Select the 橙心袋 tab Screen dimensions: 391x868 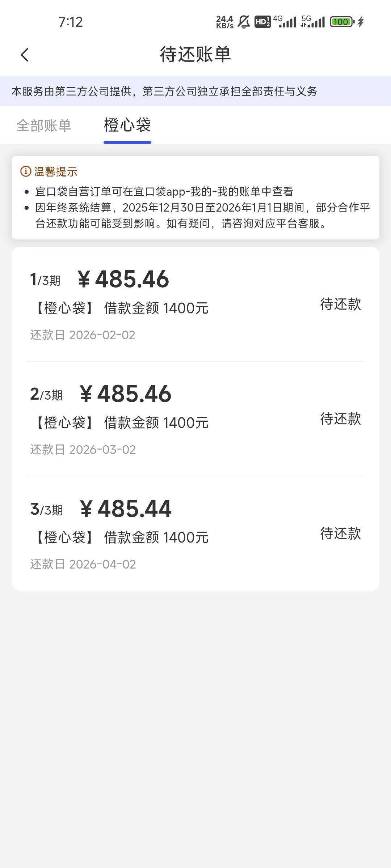pyautogui.click(x=127, y=125)
